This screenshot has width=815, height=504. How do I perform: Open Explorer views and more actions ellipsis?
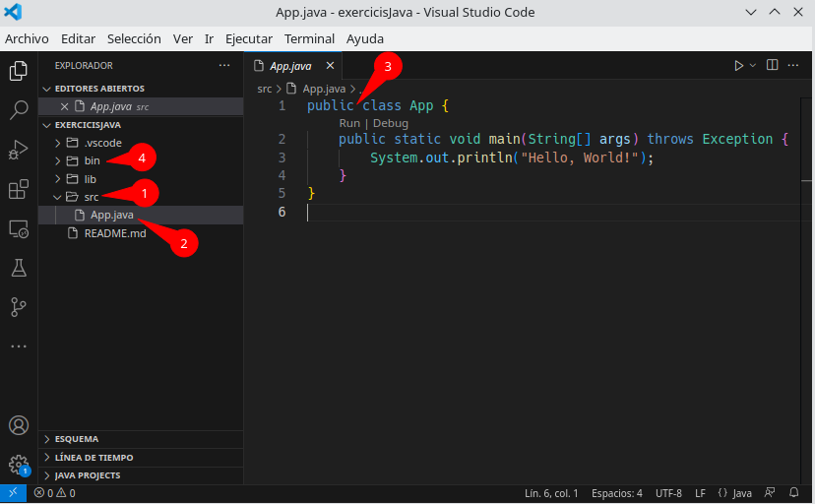point(224,66)
